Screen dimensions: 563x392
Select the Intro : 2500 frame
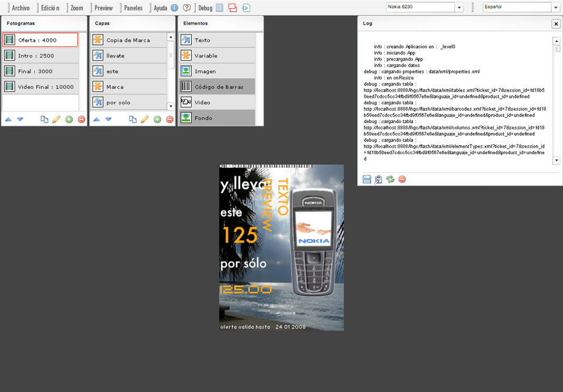pos(40,56)
